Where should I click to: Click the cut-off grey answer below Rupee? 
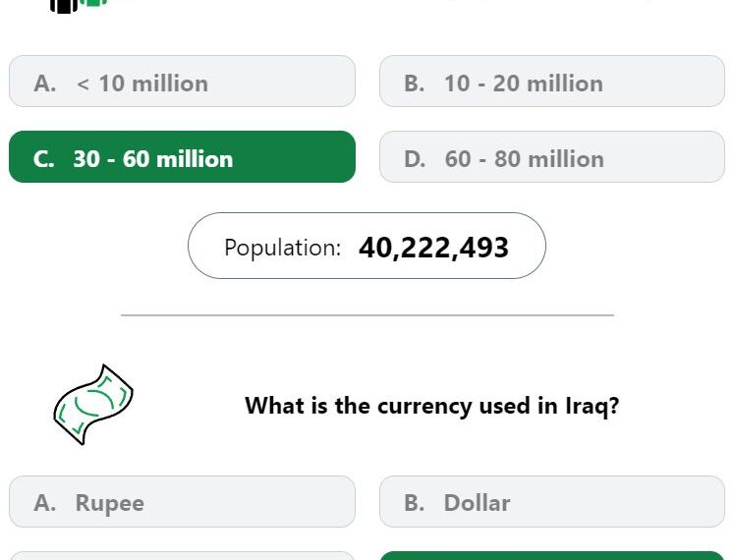(183, 556)
